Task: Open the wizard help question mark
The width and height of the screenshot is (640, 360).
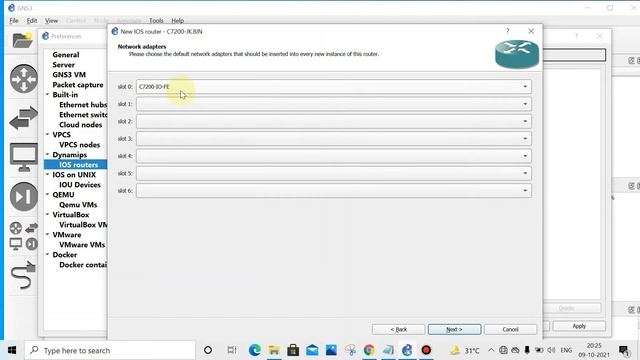Action: pyautogui.click(x=507, y=31)
